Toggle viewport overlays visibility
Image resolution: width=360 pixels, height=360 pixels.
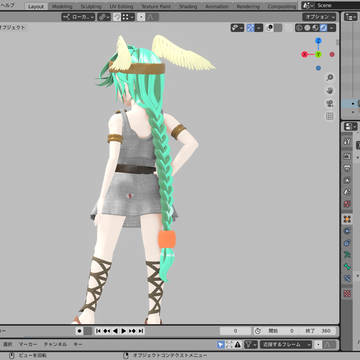click(x=270, y=28)
